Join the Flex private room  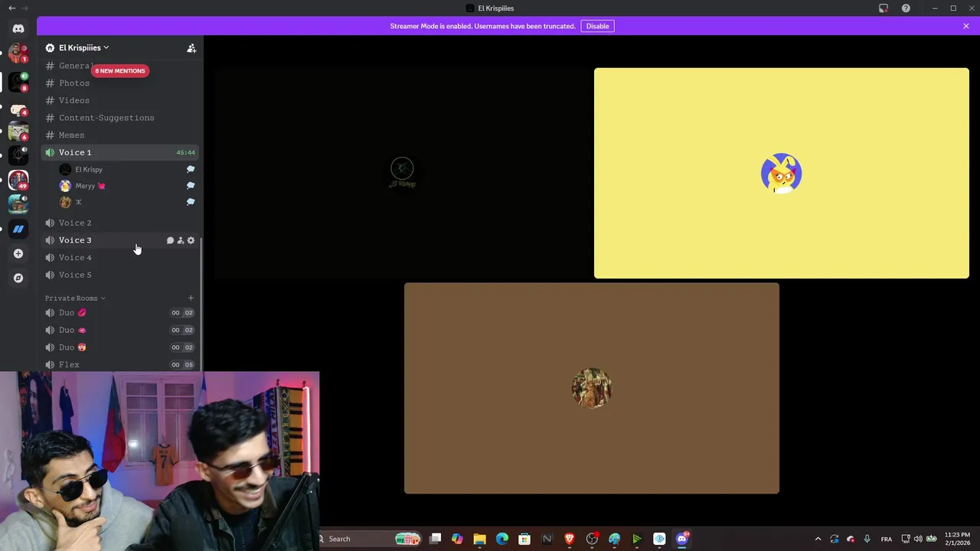pos(120,365)
